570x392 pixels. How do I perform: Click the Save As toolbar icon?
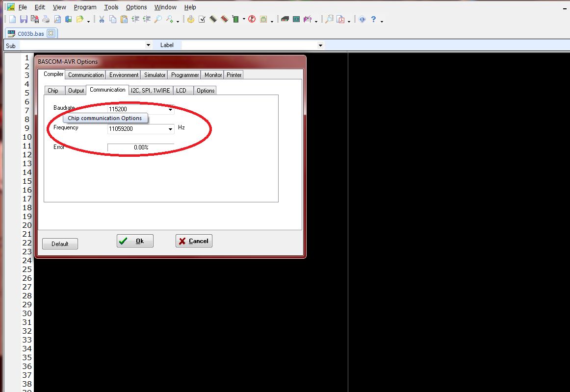click(35, 19)
